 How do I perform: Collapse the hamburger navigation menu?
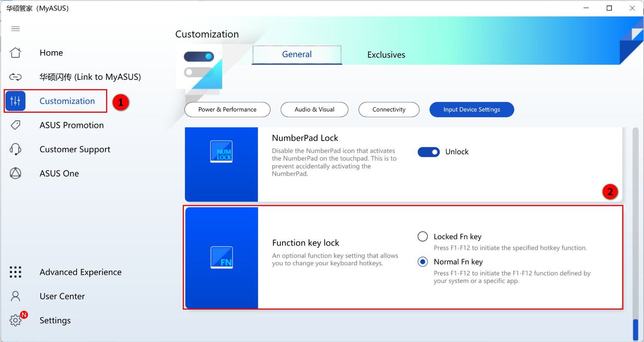coord(15,29)
